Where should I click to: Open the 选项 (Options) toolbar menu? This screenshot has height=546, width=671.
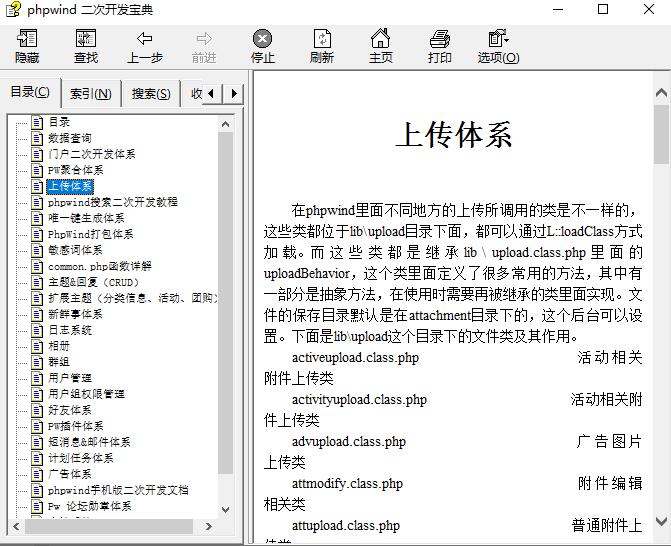498,46
